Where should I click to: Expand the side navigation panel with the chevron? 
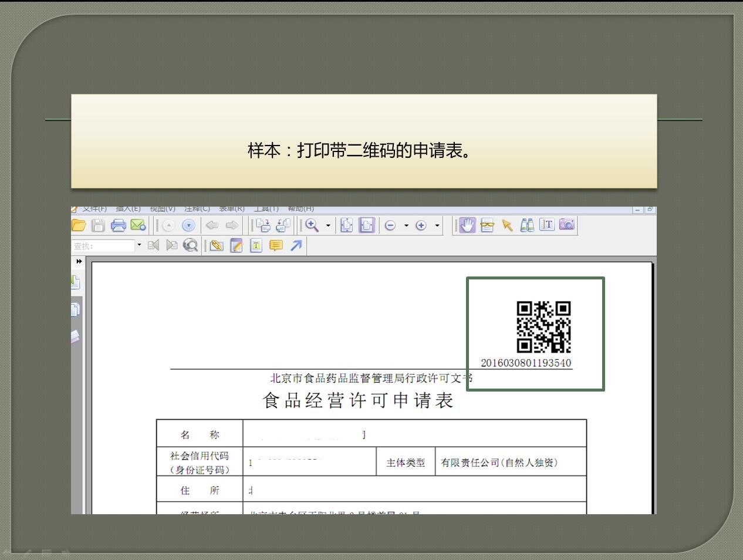point(79,262)
